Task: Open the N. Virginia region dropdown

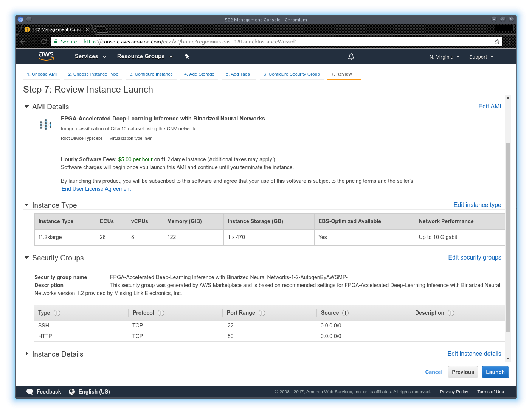Action: pyautogui.click(x=444, y=57)
